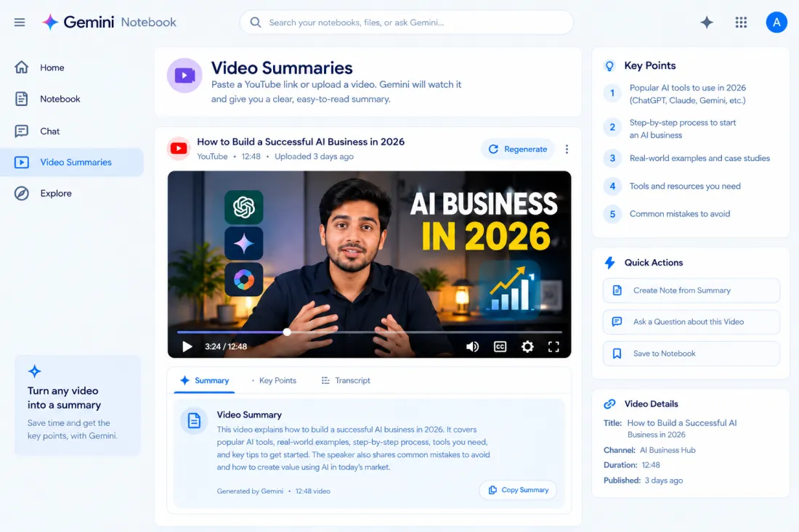Click the video title heading

pos(301,142)
